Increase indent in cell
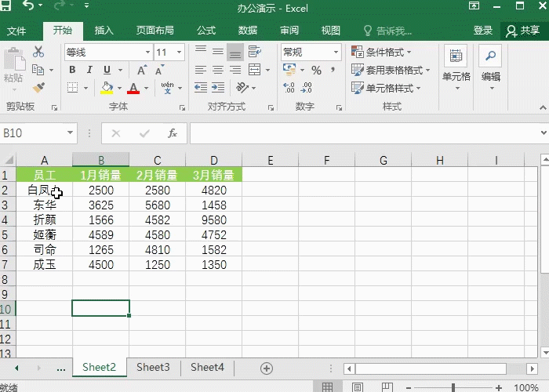Viewport: 549px width, 392px height. click(x=218, y=88)
